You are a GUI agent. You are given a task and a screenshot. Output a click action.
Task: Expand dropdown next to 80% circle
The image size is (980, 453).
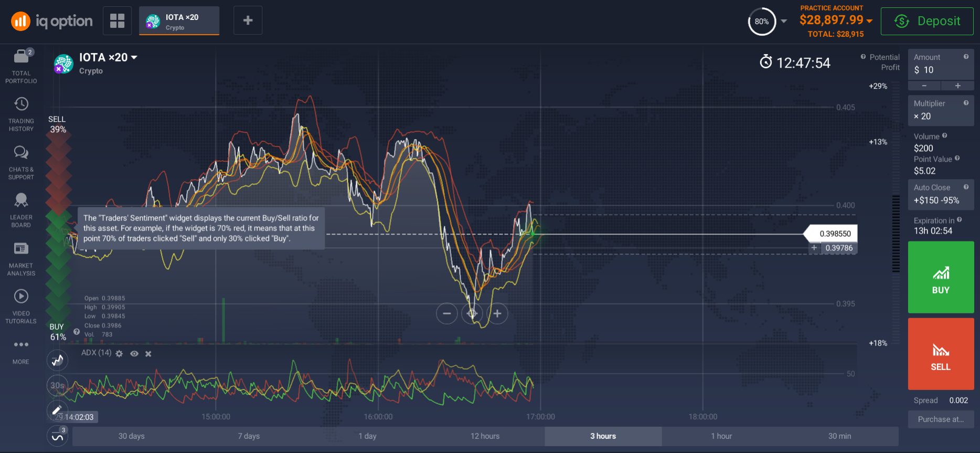[784, 22]
